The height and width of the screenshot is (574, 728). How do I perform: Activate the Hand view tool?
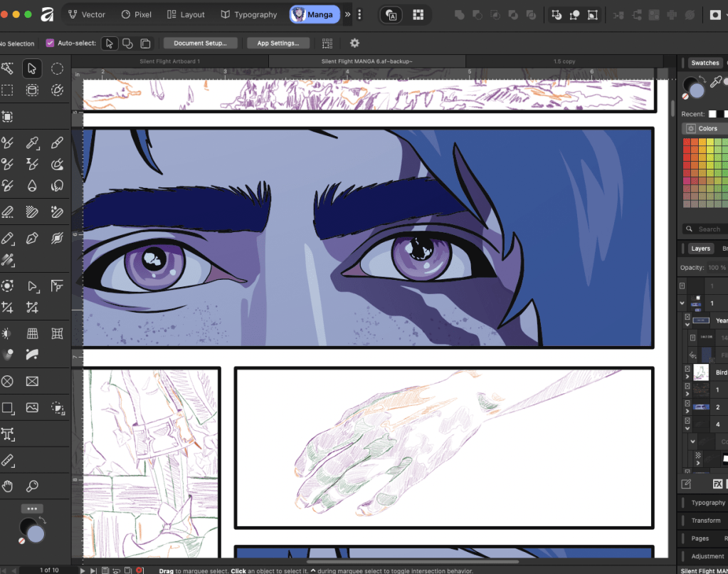[7, 486]
